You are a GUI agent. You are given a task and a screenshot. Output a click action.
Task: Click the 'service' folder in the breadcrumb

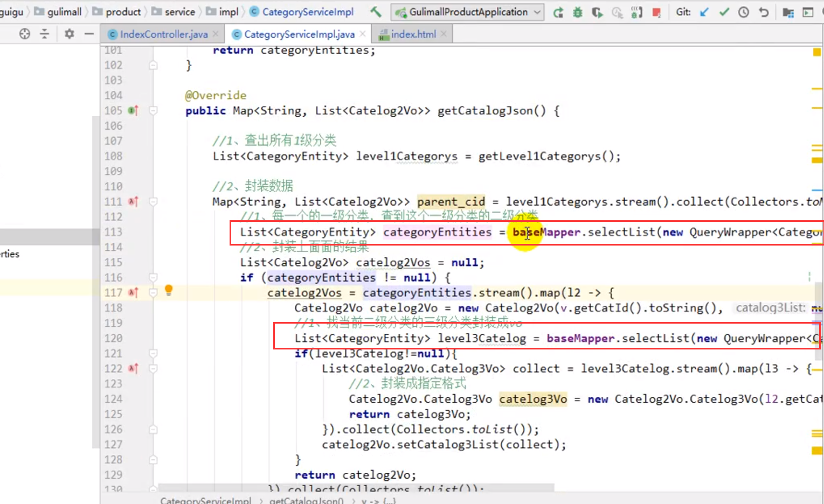[x=179, y=12]
